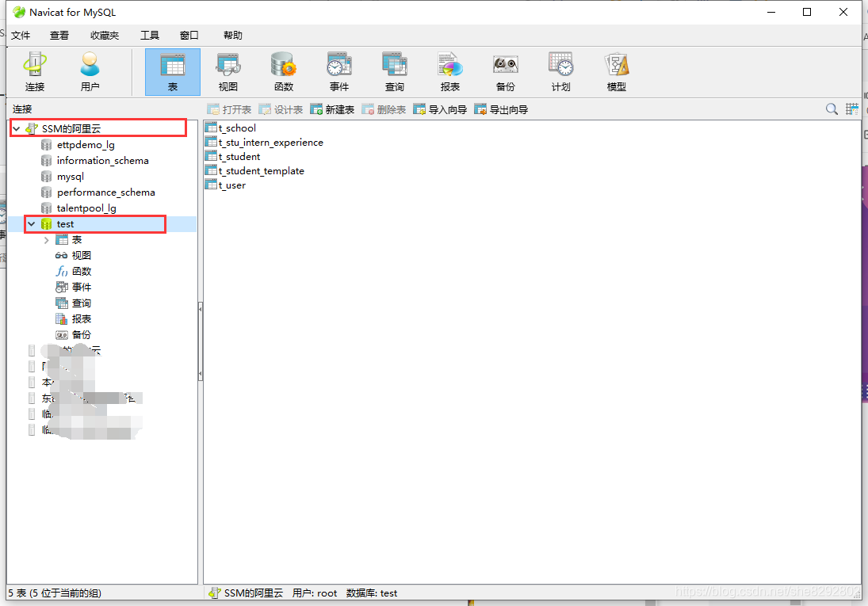Viewport: 868px width, 606px height.
Task: Open the 连接 (Connection) toolbar icon
Action: click(x=34, y=72)
